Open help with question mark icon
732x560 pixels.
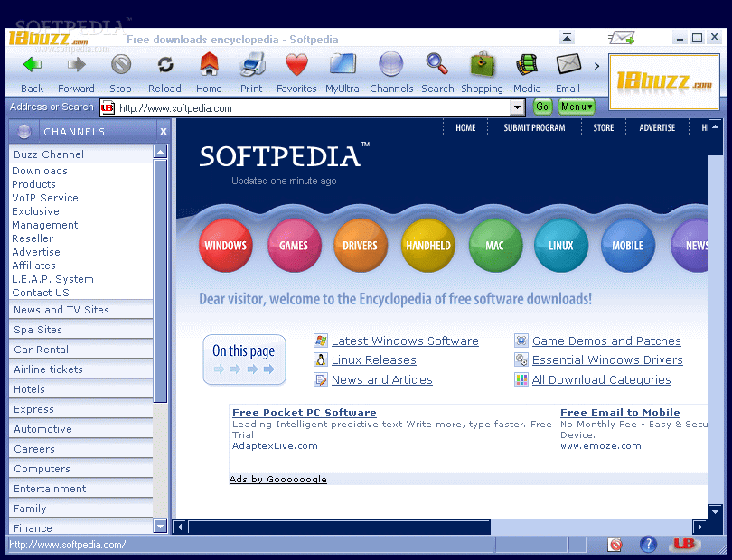coord(648,544)
